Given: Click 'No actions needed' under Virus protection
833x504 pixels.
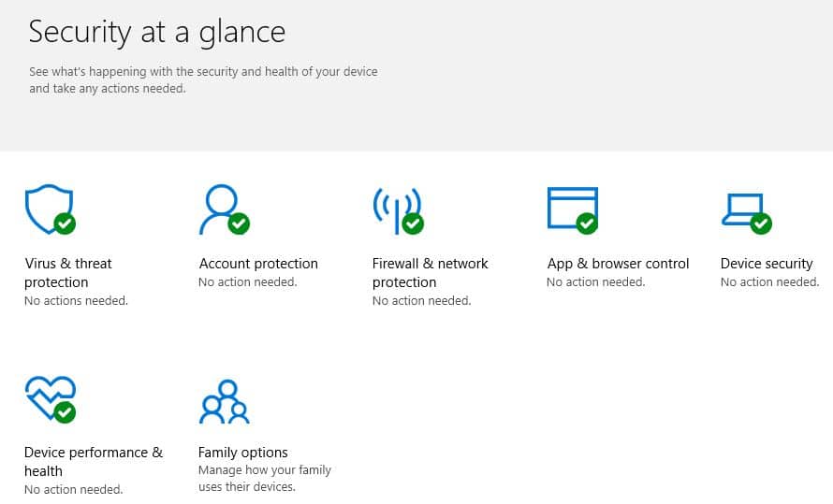Looking at the screenshot, I should (x=76, y=301).
